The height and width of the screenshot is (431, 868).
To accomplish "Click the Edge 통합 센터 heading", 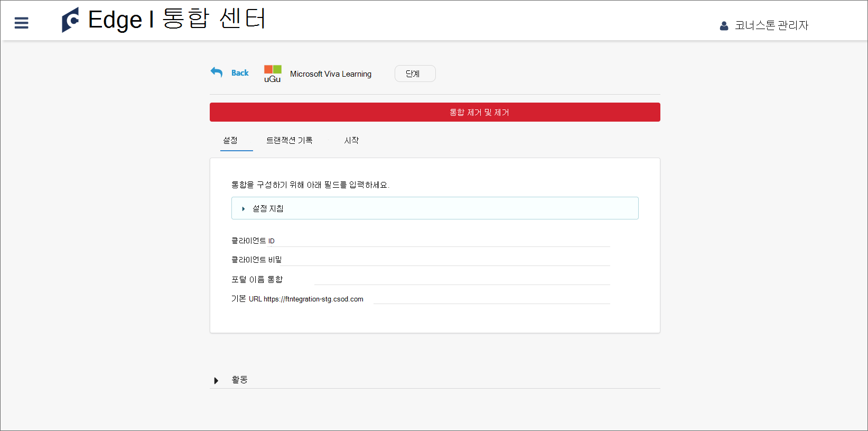I will click(x=178, y=20).
